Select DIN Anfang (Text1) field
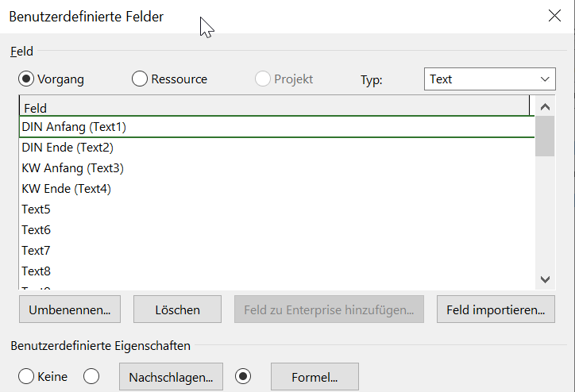The width and height of the screenshot is (575, 392). click(74, 127)
